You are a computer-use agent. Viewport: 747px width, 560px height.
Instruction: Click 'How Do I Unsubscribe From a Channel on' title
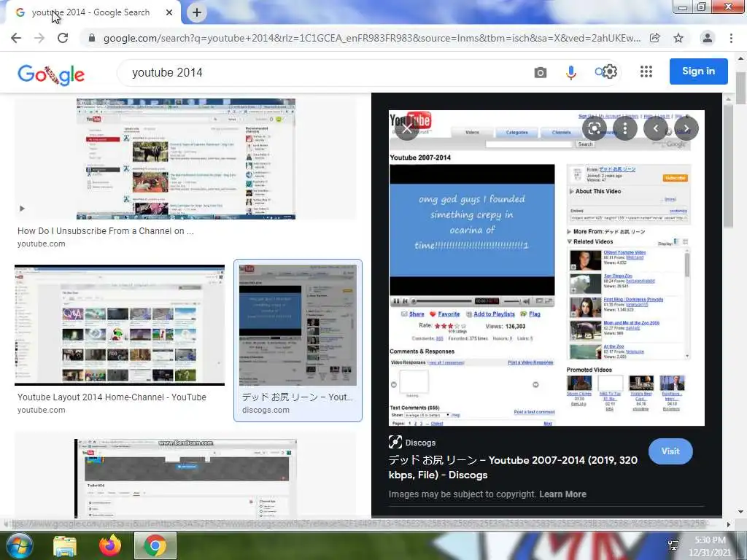click(x=105, y=231)
